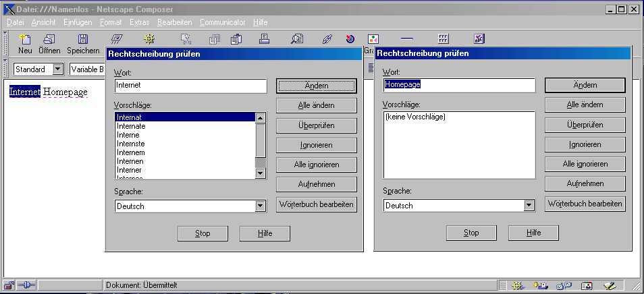Click the suggestions list scroll-down arrow
This screenshot has width=644, height=294.
point(261,173)
